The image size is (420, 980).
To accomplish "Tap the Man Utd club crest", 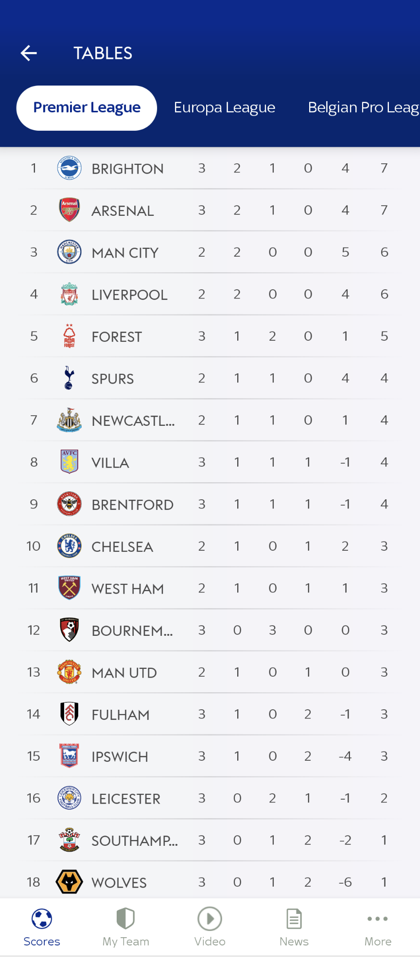I will 69,672.
